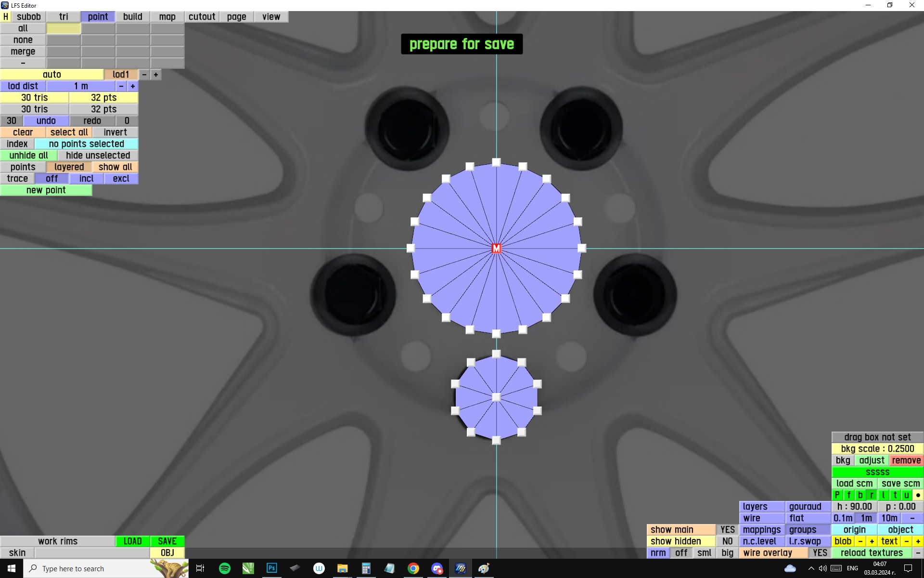Click the yellow subob color cell

click(x=64, y=28)
